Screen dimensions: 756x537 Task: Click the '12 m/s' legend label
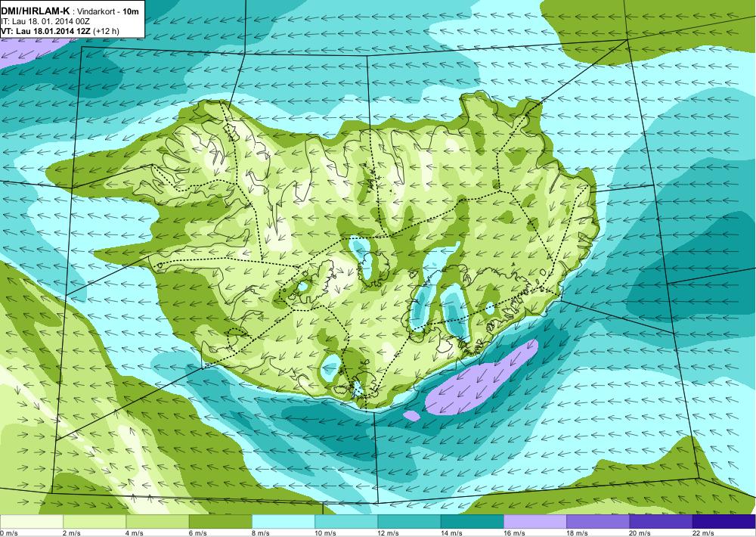tap(389, 533)
